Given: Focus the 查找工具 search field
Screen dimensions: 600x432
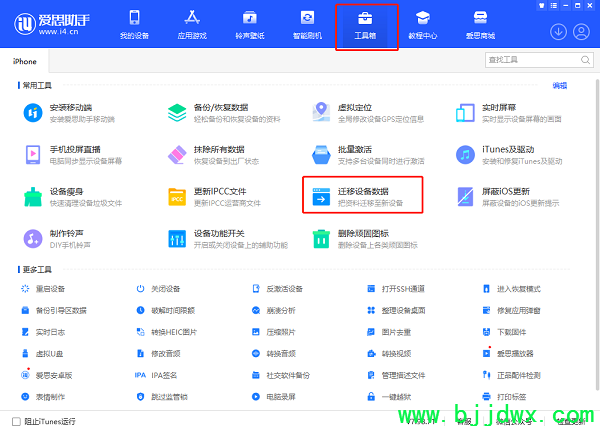Looking at the screenshot, I should (540, 60).
